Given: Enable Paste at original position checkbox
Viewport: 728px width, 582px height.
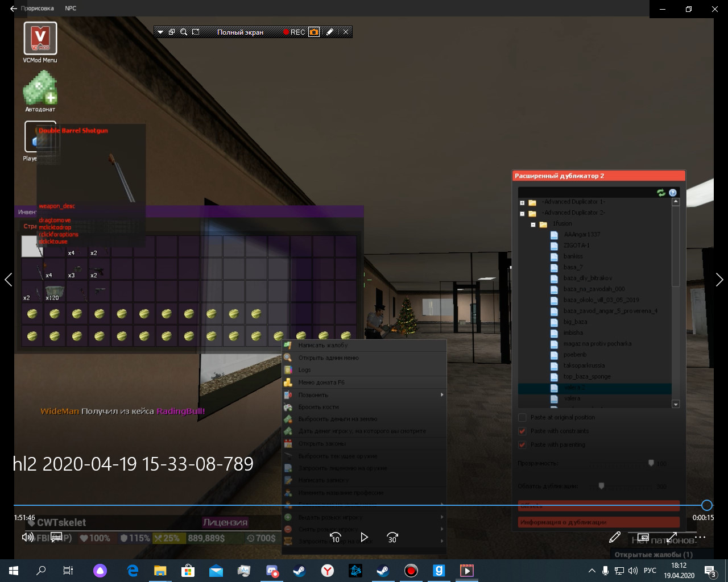Looking at the screenshot, I should (x=522, y=417).
